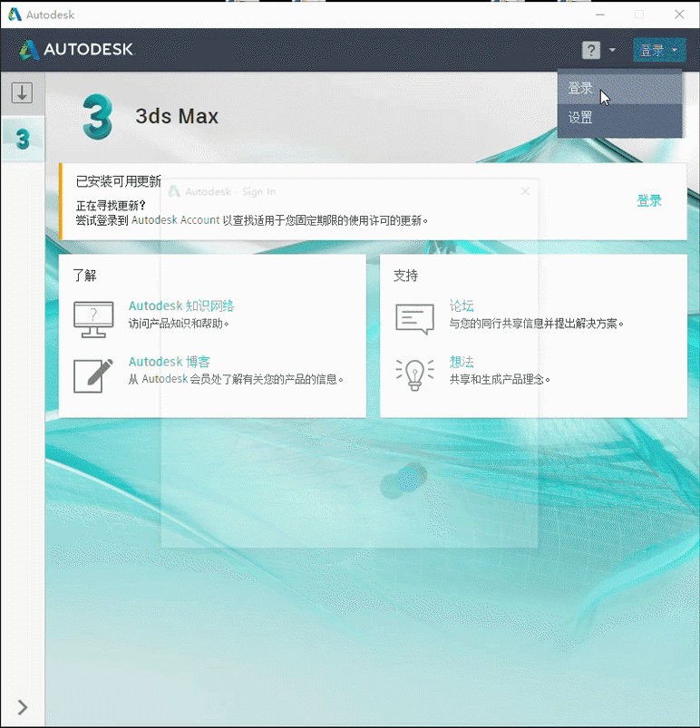Screen dimensions: 700x728
Task: Choose 登录 from the dropdown menu
Action: point(619,88)
